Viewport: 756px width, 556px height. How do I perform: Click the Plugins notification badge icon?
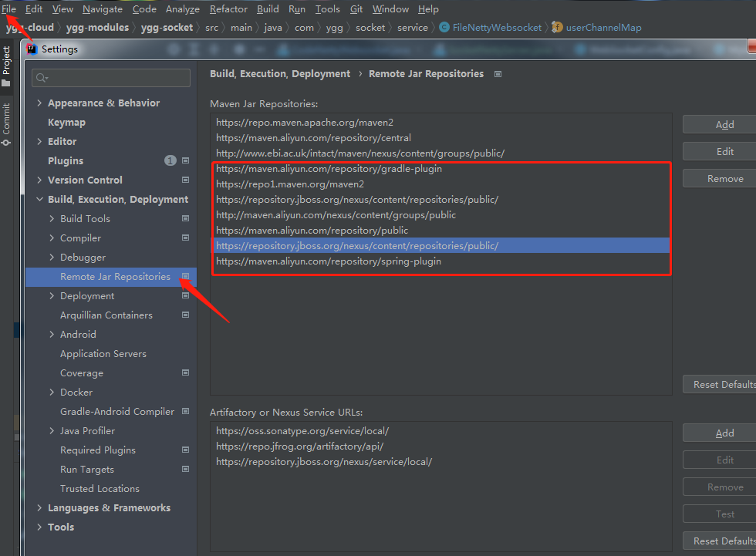click(x=170, y=160)
